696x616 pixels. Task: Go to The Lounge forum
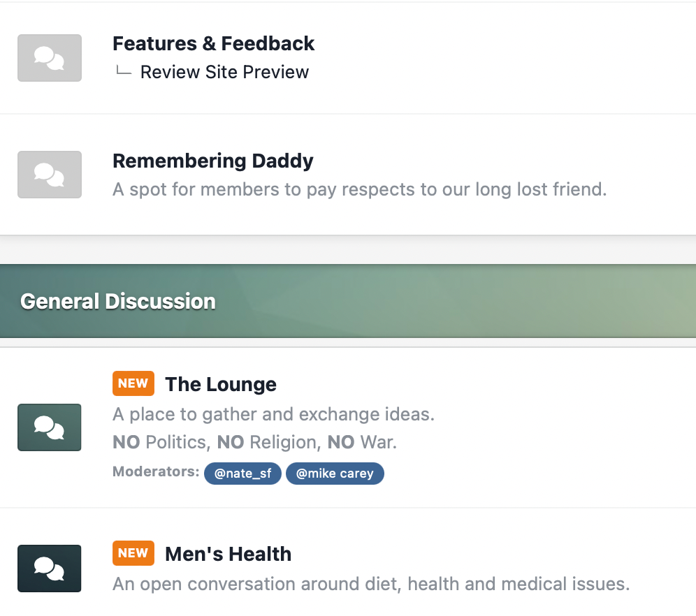tap(220, 384)
